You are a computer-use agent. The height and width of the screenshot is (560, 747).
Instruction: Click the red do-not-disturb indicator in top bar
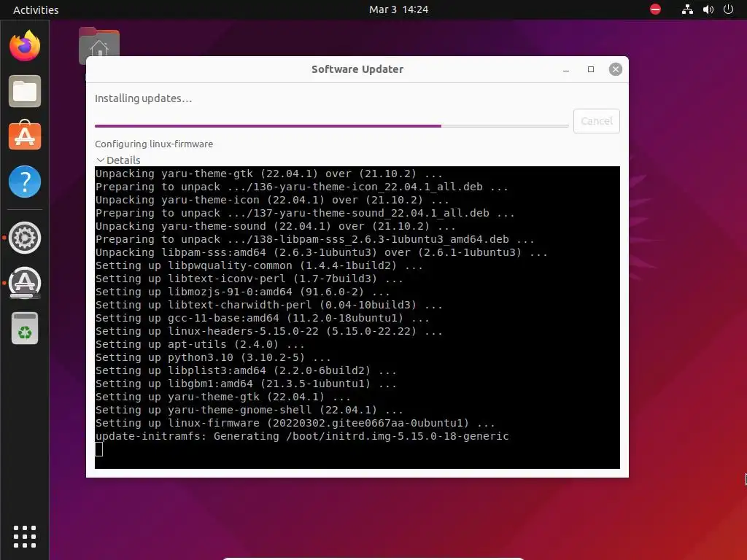click(x=656, y=9)
